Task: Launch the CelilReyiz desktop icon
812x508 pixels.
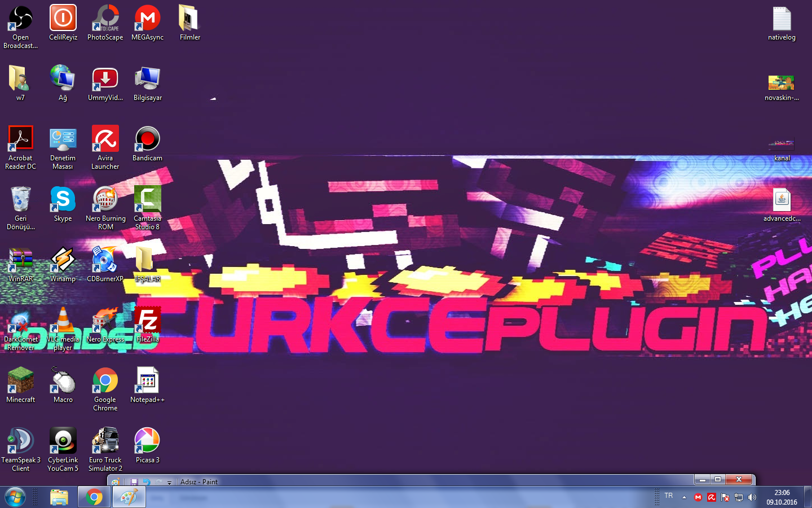Action: (63, 23)
